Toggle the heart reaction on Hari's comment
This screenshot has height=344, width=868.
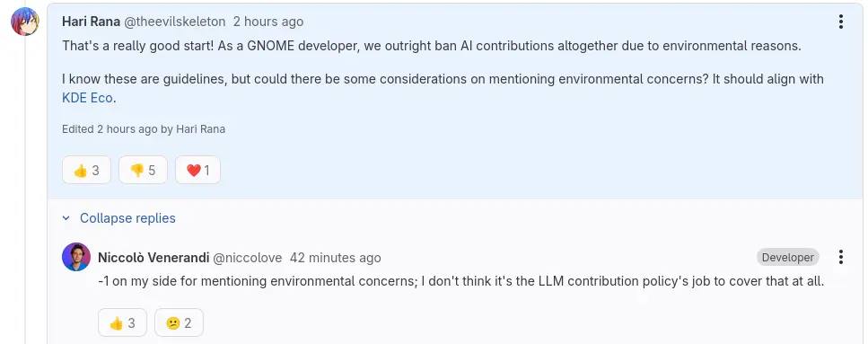click(197, 170)
